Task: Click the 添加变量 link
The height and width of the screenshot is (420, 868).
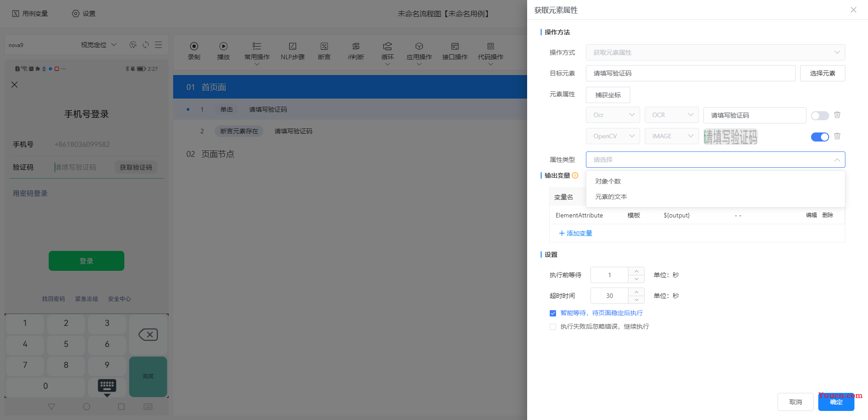Action: pyautogui.click(x=575, y=233)
